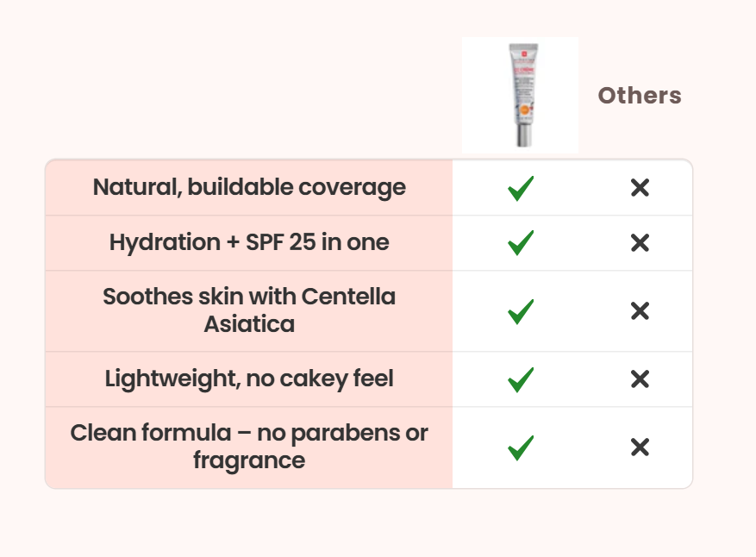Select Soothes skin with Centella Asiatica text
The height and width of the screenshot is (557, 756).
tap(249, 310)
